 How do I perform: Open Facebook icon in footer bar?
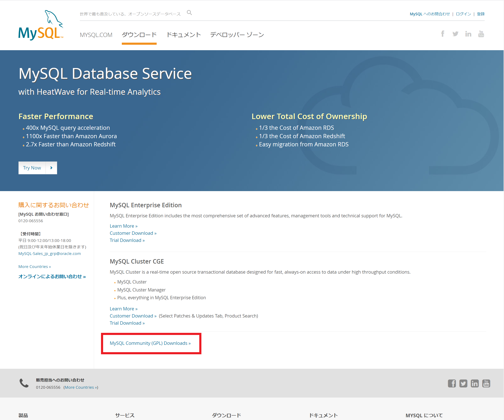tap(452, 383)
